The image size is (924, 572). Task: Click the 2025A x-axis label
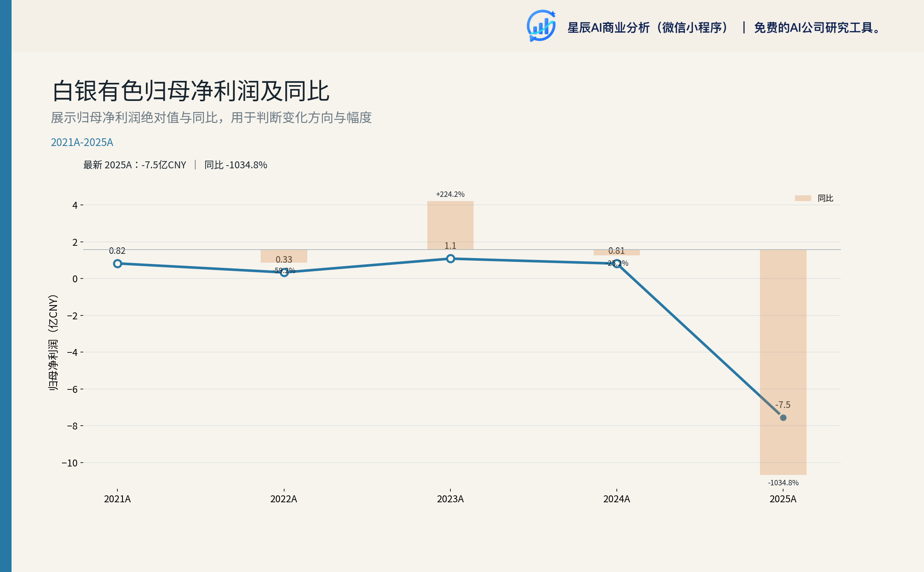tap(783, 499)
